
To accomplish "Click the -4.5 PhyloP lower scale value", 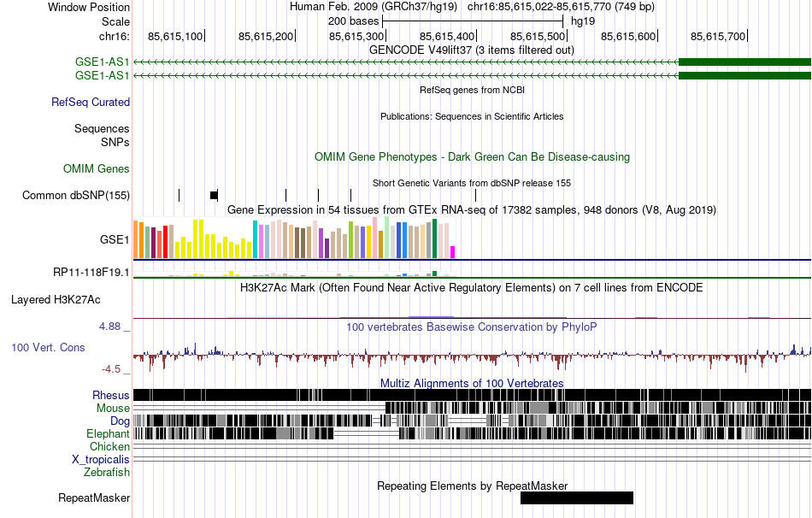I will (111, 369).
